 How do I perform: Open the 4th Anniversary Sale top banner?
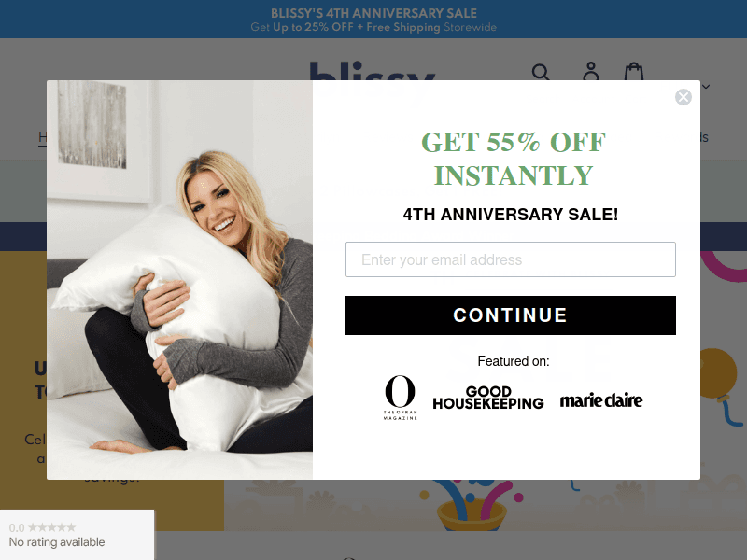pos(373,20)
